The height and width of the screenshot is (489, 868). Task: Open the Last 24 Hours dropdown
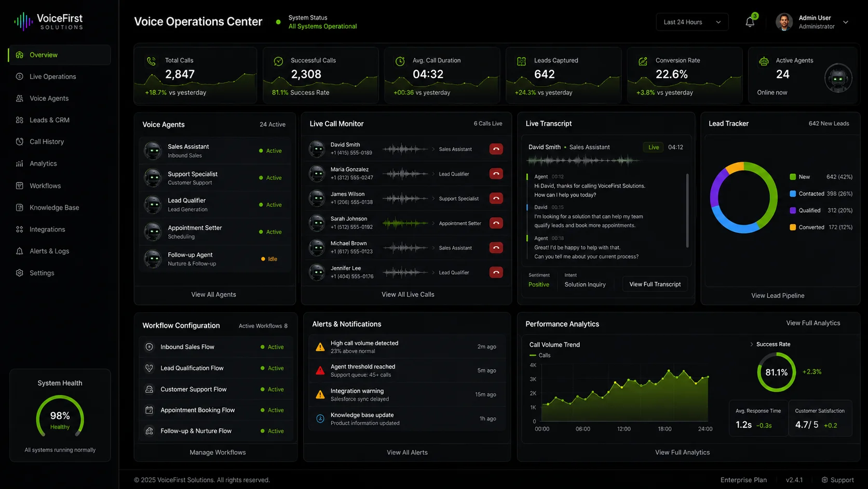(692, 22)
